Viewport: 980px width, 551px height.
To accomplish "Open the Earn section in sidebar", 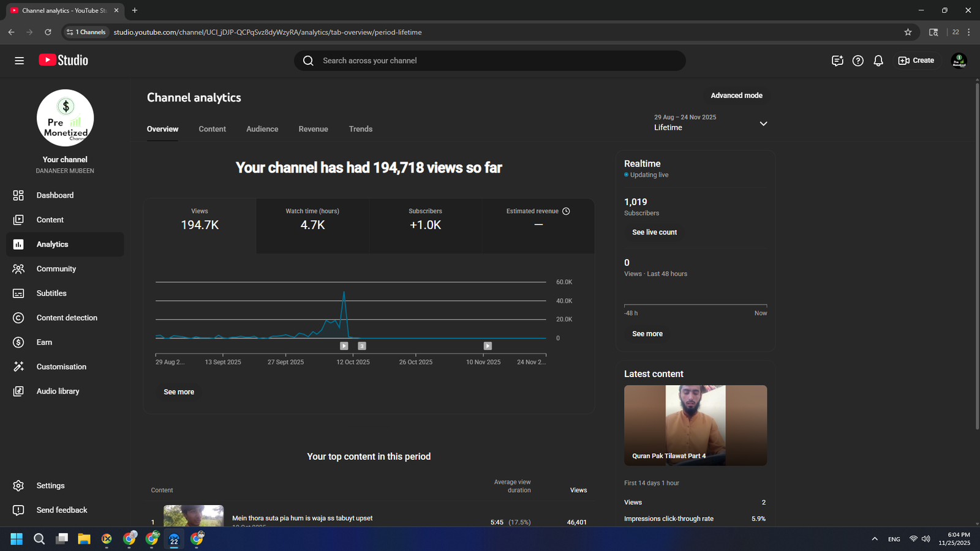I will 44,342.
